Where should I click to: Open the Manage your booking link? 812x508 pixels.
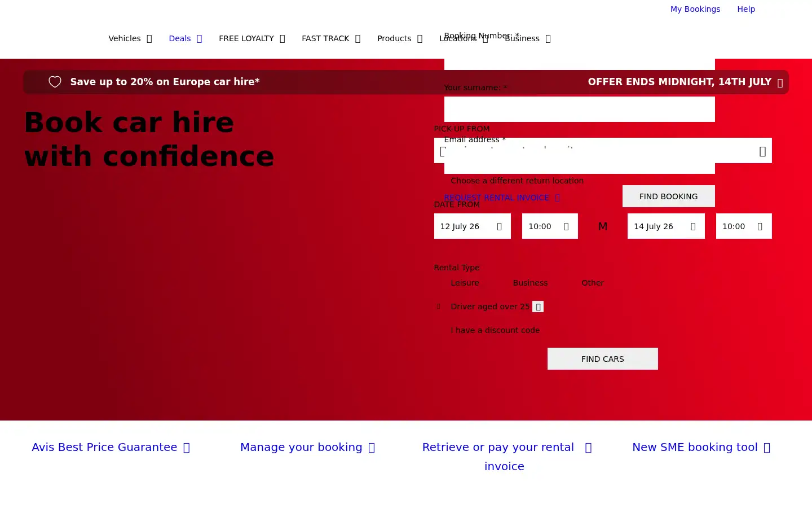point(308,447)
